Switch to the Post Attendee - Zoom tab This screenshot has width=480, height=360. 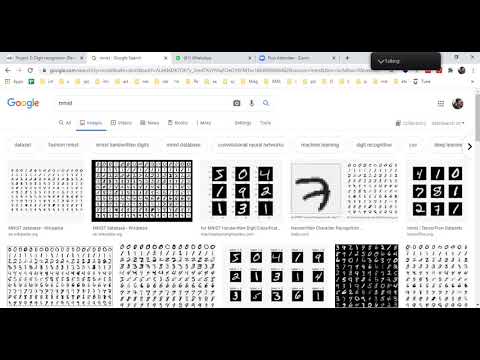coord(297,58)
